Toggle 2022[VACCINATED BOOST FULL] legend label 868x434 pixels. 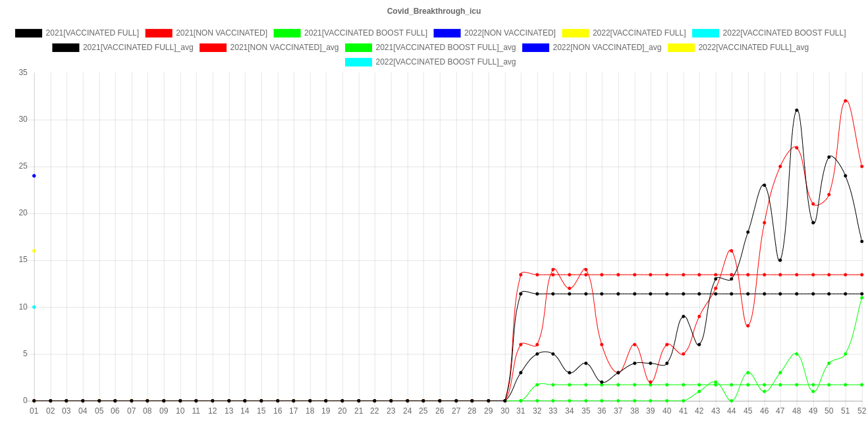tap(784, 33)
